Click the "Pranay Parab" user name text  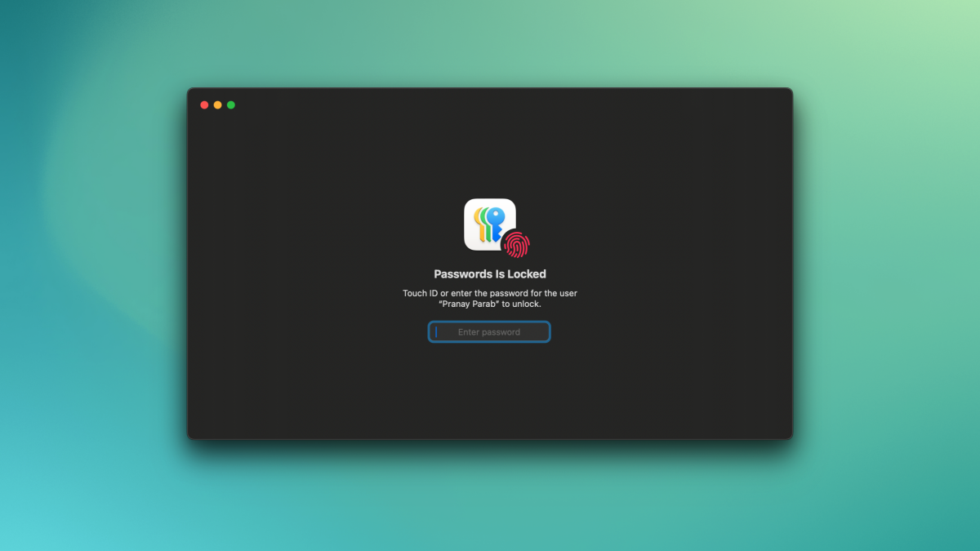coord(469,304)
